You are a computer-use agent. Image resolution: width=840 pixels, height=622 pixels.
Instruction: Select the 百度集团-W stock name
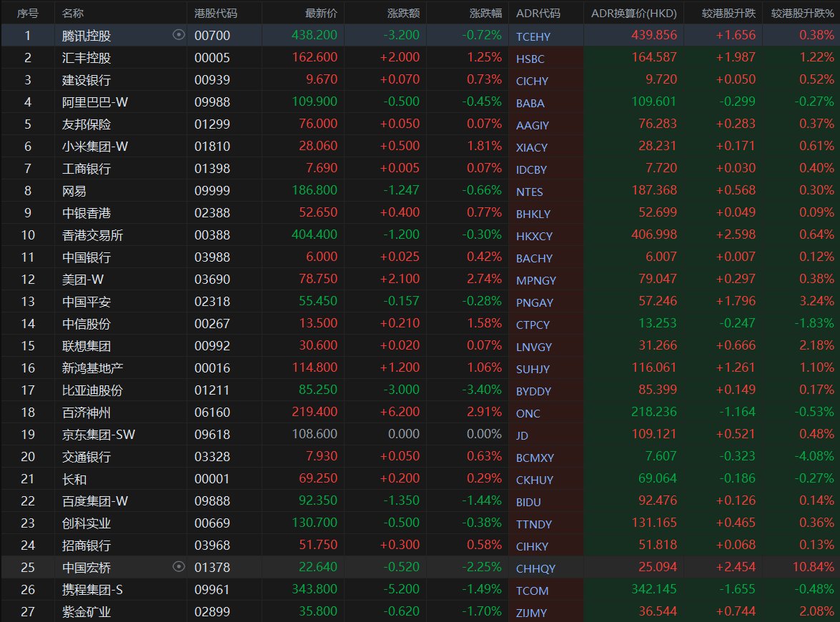click(x=95, y=501)
